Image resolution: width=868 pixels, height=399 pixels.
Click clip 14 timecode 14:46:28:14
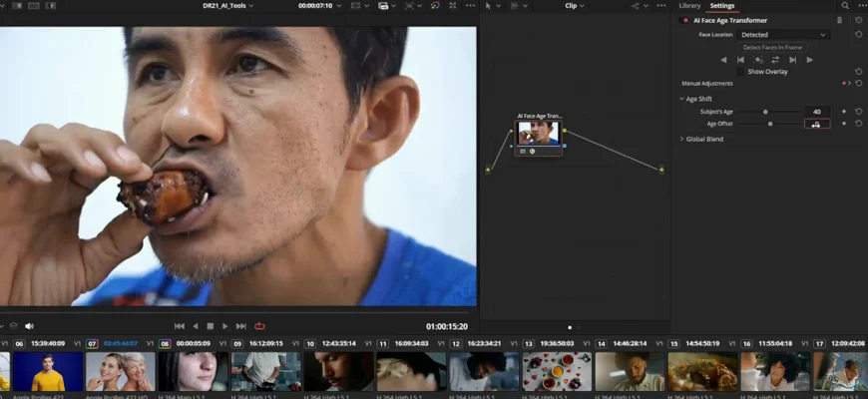coord(630,344)
